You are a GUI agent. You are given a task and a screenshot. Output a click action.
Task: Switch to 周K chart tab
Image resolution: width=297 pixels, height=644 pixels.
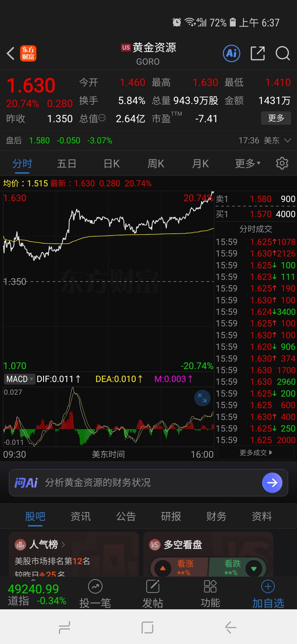[156, 163]
